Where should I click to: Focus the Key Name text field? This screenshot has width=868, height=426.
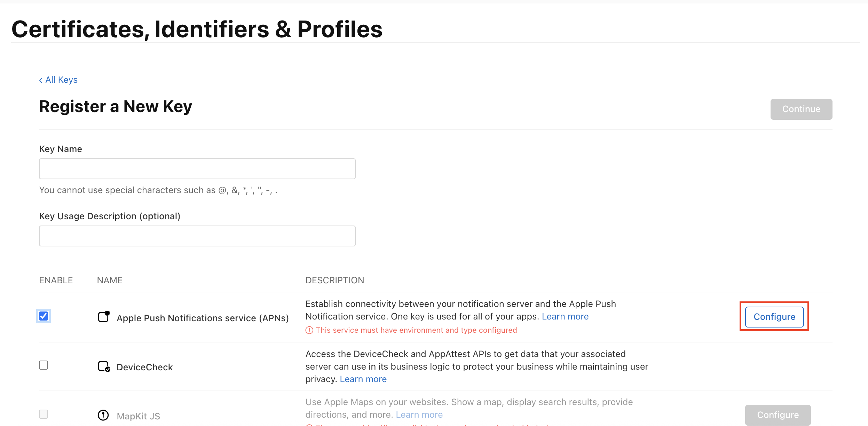[197, 169]
